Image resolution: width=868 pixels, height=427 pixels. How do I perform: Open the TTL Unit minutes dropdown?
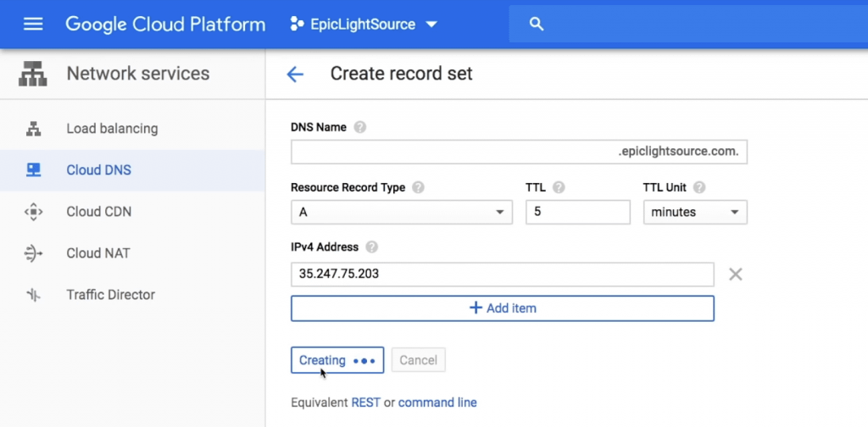pyautogui.click(x=695, y=213)
